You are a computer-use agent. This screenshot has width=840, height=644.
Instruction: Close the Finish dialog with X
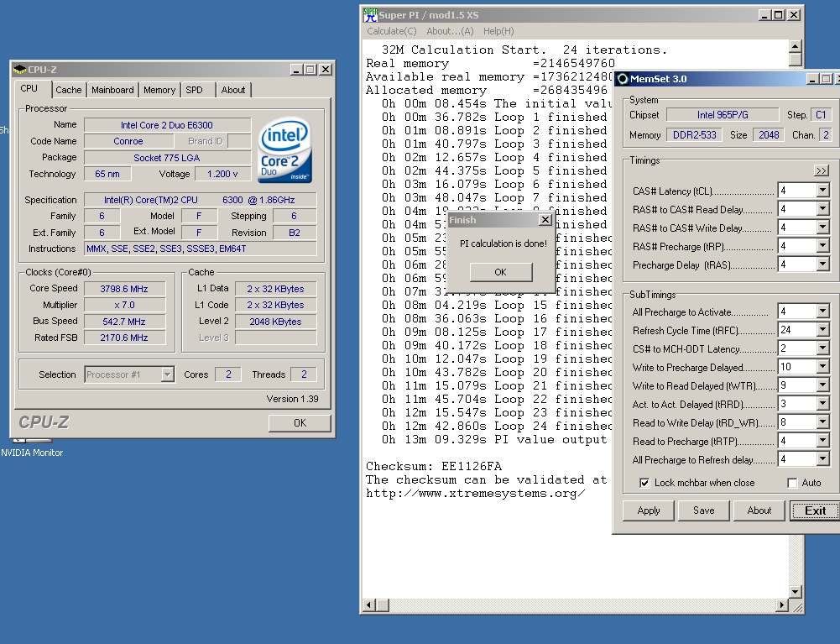tap(545, 220)
